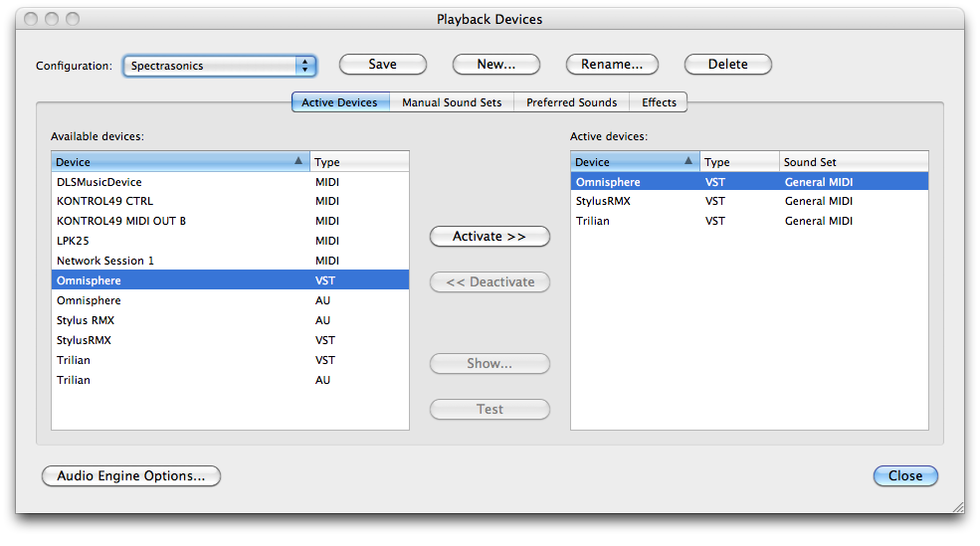Click the Activate >> button
Viewport: 980px width, 546px height.
pyautogui.click(x=490, y=237)
